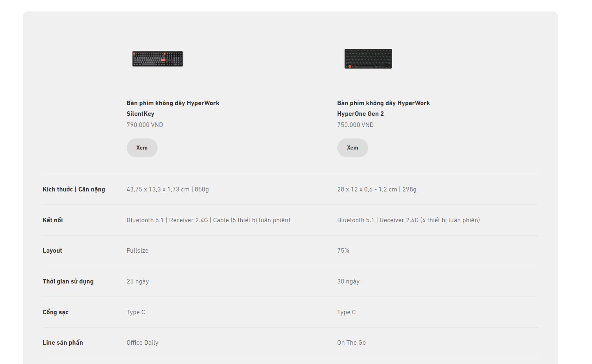Open the HyperOne Gen 2 title link
This screenshot has width=592, height=364.
(383, 108)
